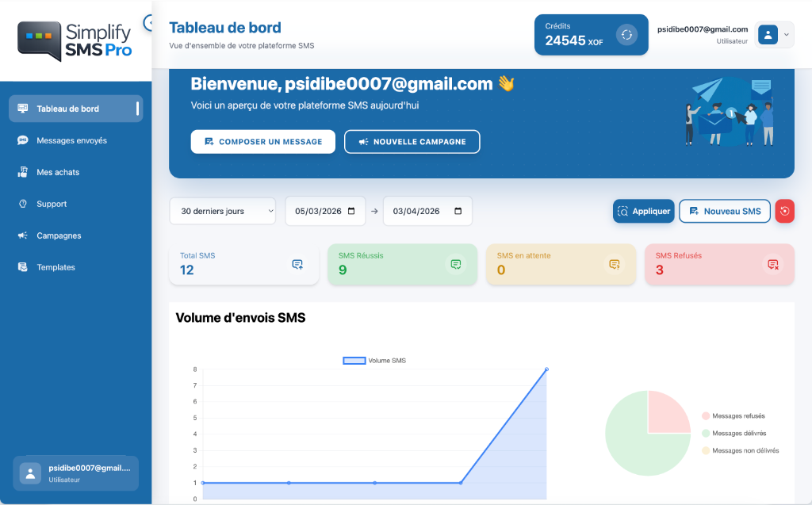812x505 pixels.
Task: Click the Composer un message button
Action: (262, 142)
